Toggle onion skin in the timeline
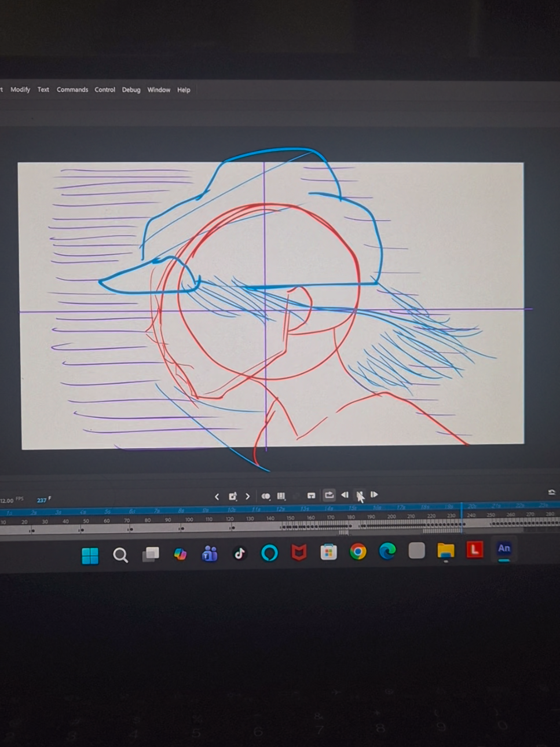The height and width of the screenshot is (747, 560). click(x=266, y=496)
